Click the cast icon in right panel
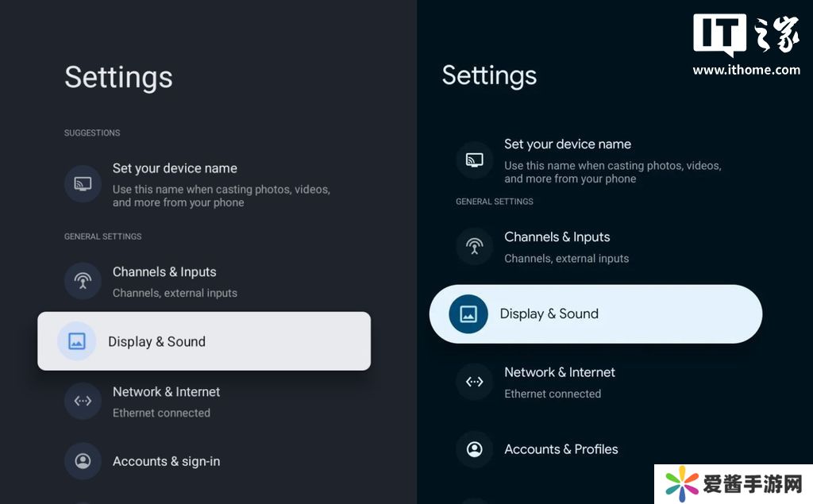 tap(475, 160)
